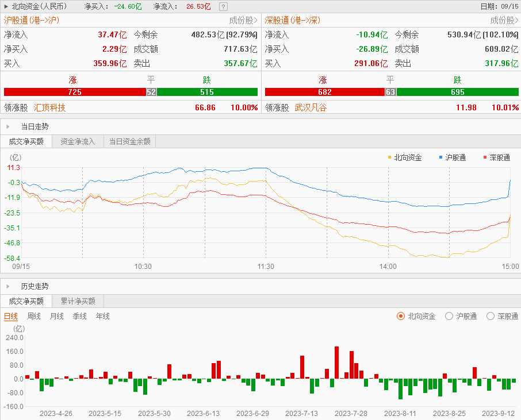
Task: Click the red 深股通 legend marker
Action: point(485,157)
